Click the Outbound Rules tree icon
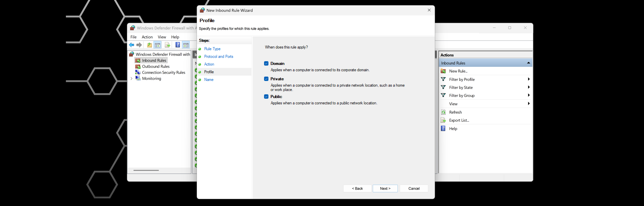 138,66
